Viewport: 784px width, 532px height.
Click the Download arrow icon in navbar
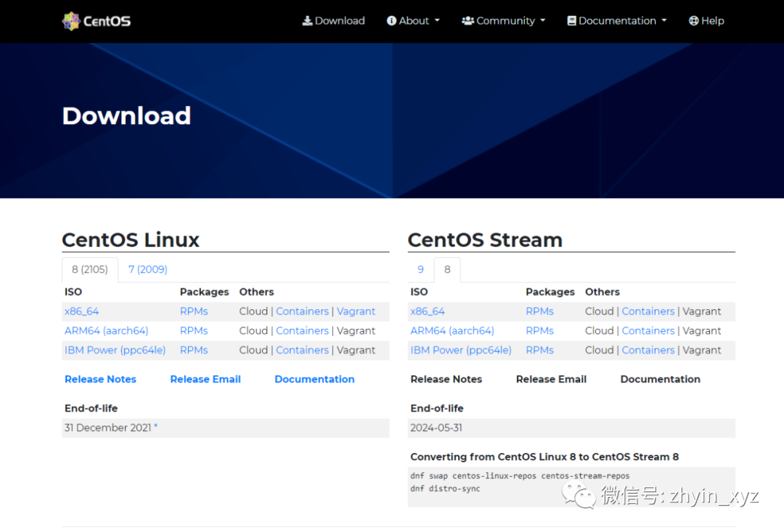(307, 21)
